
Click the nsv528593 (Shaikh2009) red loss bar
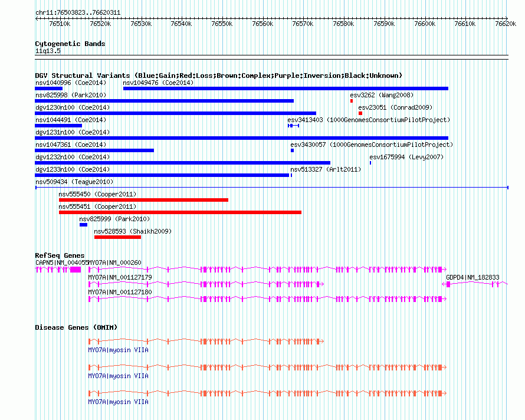(117, 237)
